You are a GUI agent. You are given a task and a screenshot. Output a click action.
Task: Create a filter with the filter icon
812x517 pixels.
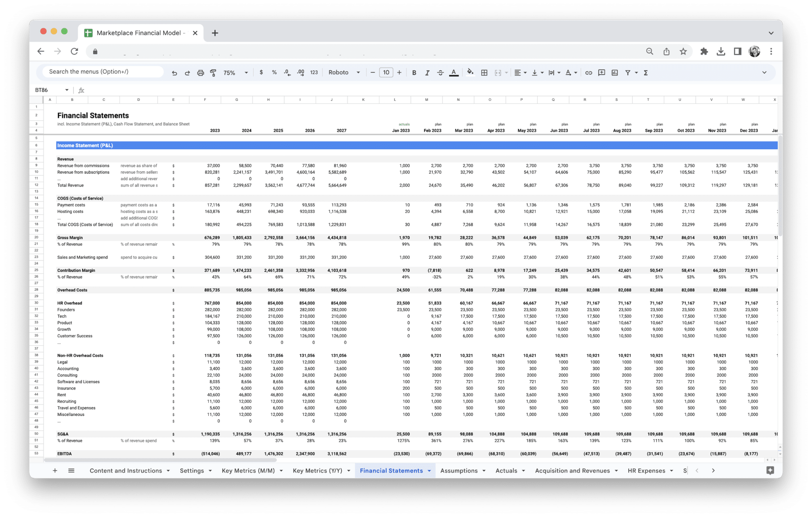pyautogui.click(x=628, y=73)
